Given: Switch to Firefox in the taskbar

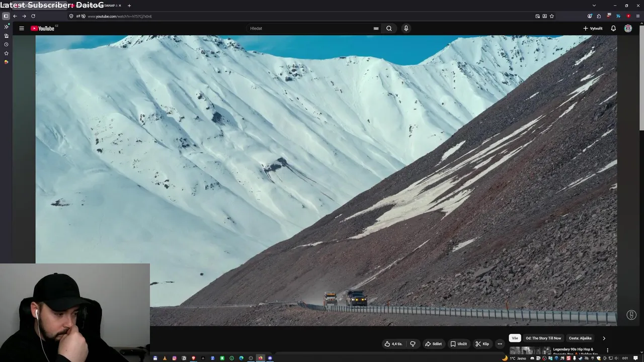Looking at the screenshot, I should [260, 358].
